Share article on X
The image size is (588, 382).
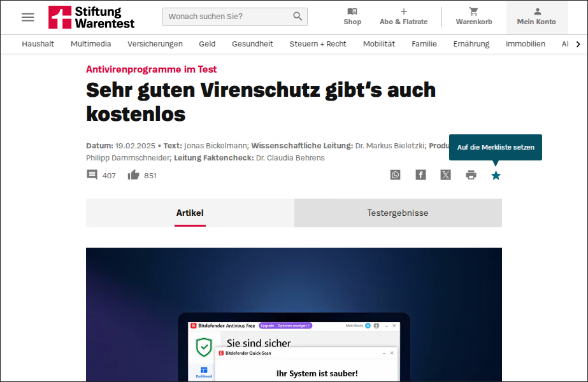tap(445, 175)
